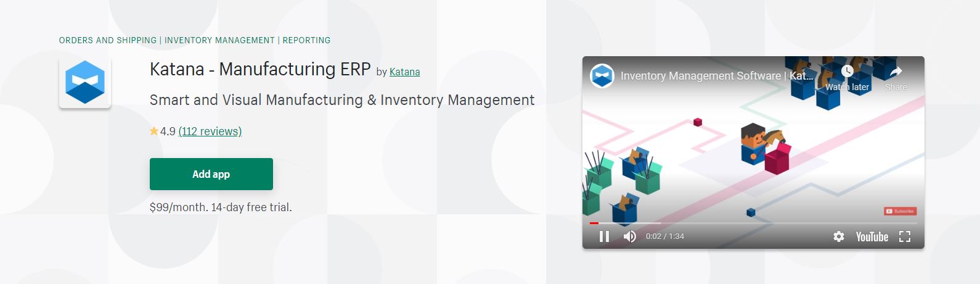
Task: Open the Katana channel avatar in video
Action: coord(602,76)
